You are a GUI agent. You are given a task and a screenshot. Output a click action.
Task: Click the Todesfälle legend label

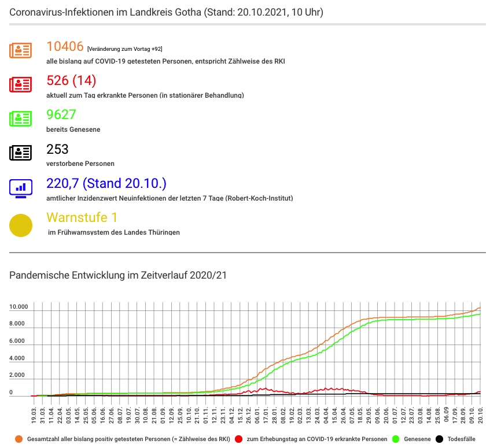pos(461,439)
